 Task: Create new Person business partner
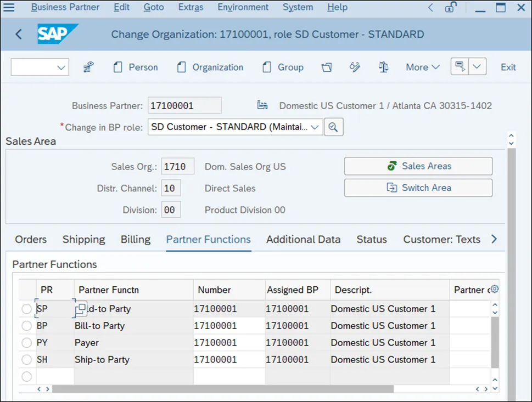click(x=136, y=67)
